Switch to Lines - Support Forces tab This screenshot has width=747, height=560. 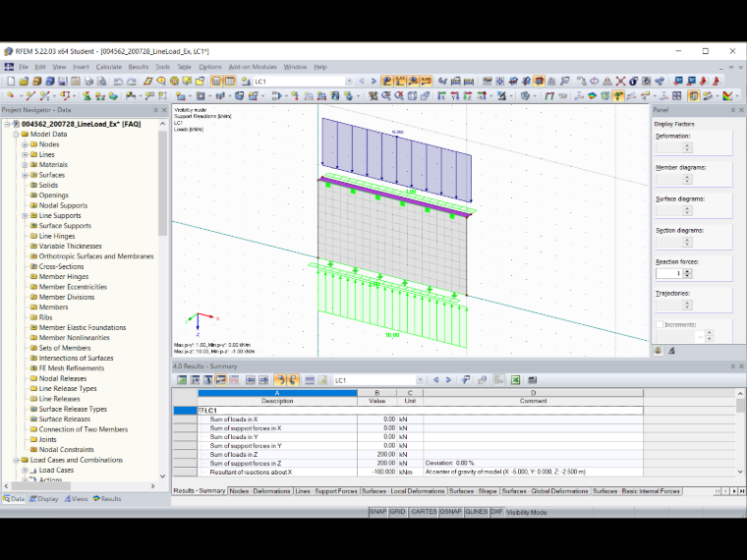tap(326, 491)
